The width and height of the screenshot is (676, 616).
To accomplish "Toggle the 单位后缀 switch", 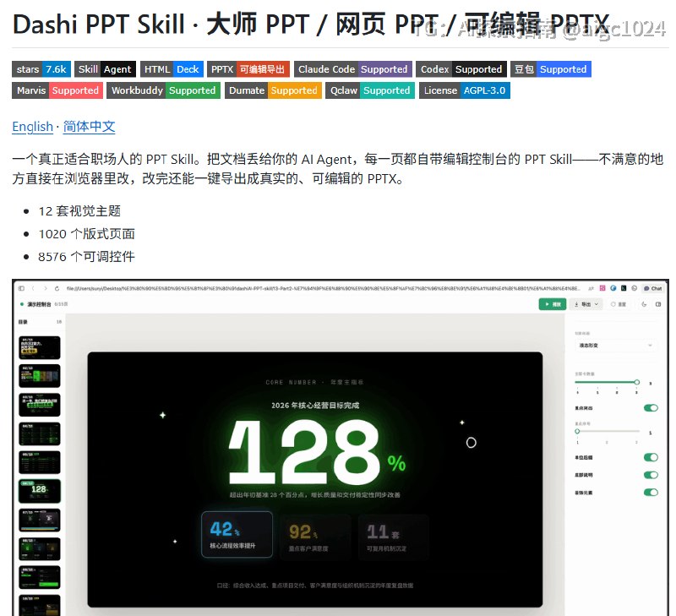I will click(651, 457).
